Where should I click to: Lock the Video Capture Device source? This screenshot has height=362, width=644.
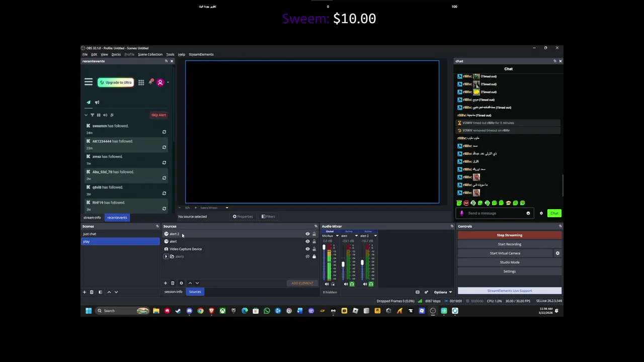click(314, 249)
